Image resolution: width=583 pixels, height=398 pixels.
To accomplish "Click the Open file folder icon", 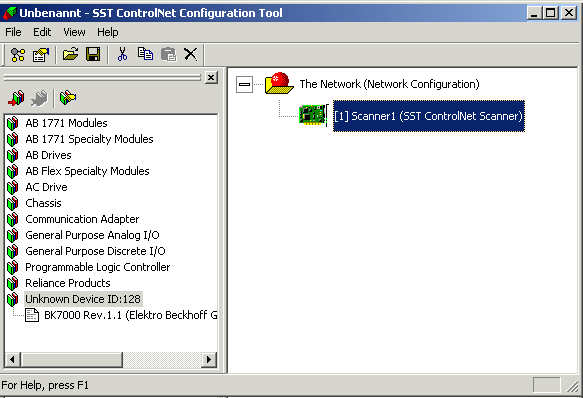I will pyautogui.click(x=70, y=54).
